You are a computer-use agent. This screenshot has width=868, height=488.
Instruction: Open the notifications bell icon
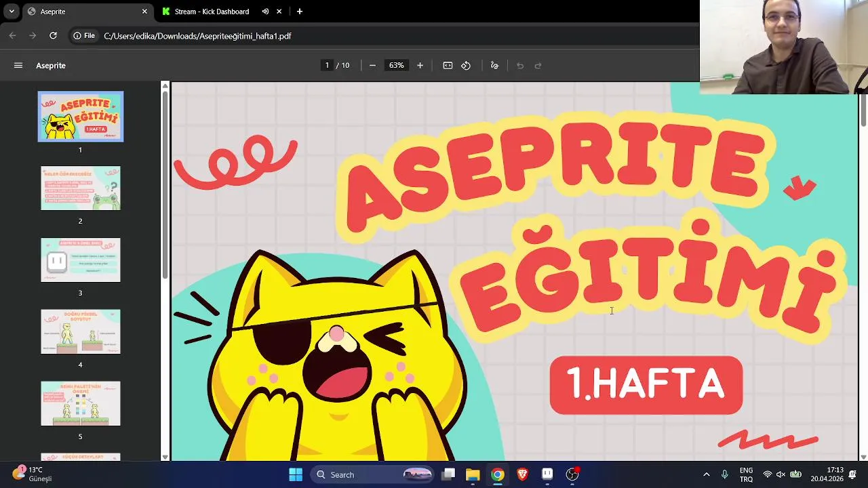click(x=853, y=474)
